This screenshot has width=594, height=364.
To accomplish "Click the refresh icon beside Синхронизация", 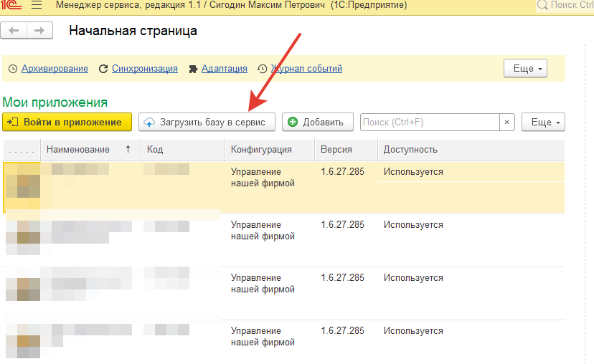I will click(x=103, y=69).
